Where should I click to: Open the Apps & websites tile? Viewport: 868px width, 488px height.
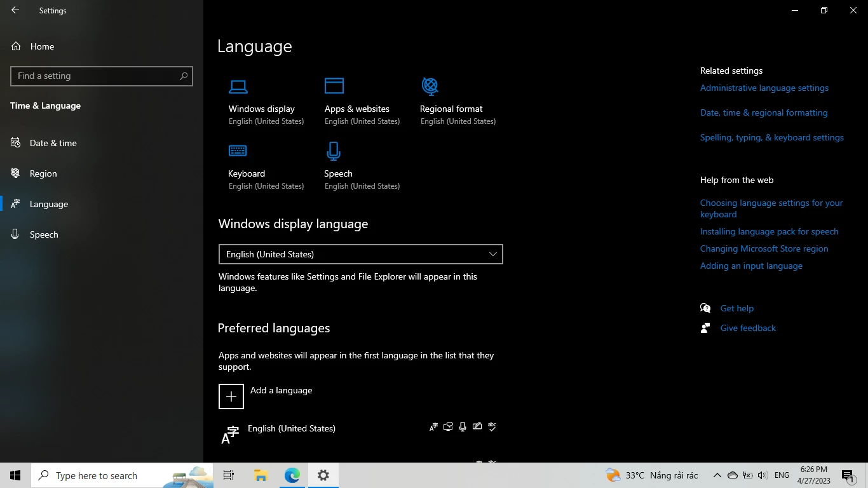click(362, 102)
